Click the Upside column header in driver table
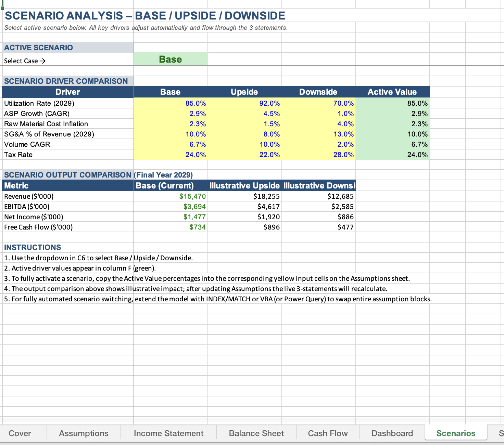The image size is (504, 445). coord(245,92)
